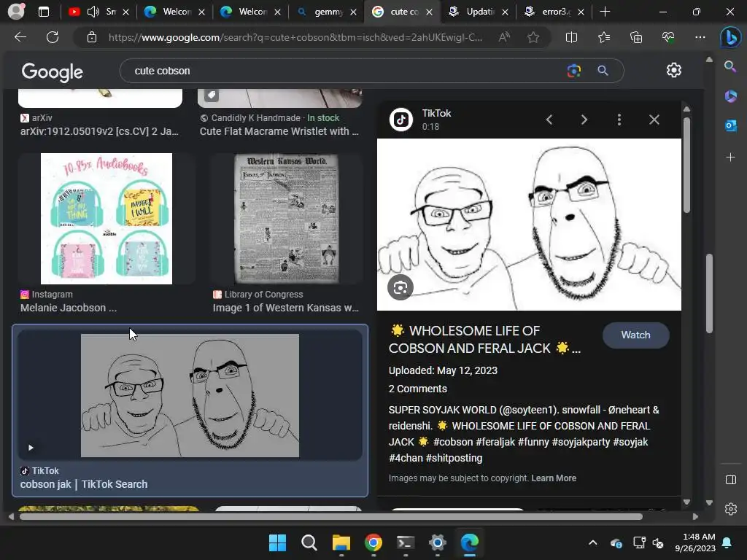
Task: Open Bing Copilot sidebar icon
Action: tap(730, 38)
